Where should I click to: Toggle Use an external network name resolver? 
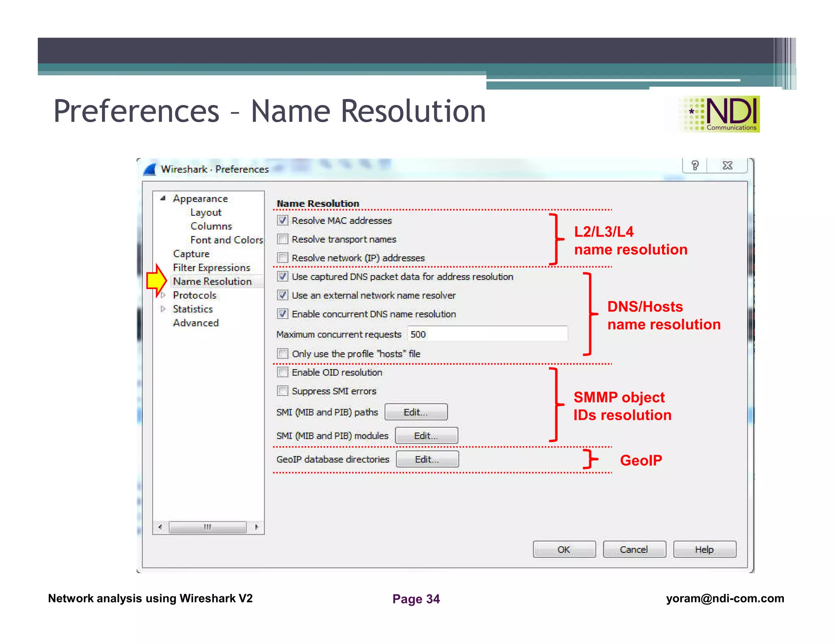point(283,295)
